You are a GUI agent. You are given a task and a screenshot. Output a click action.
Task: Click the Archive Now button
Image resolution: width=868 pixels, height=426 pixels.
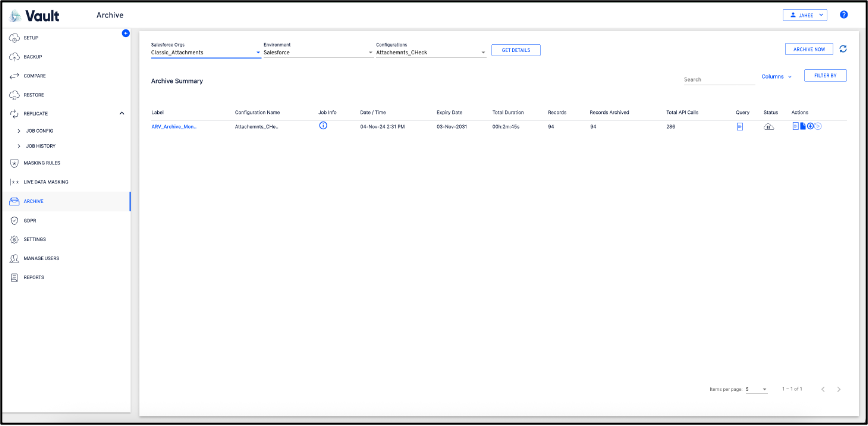(x=808, y=49)
